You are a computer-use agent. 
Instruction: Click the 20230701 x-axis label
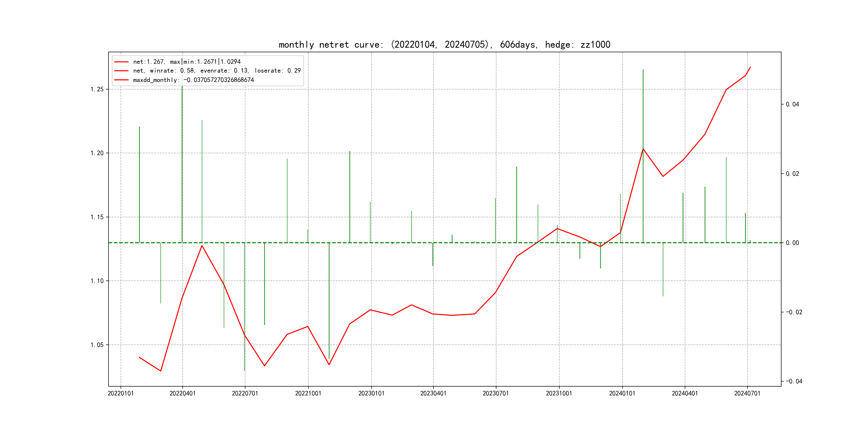tap(496, 394)
